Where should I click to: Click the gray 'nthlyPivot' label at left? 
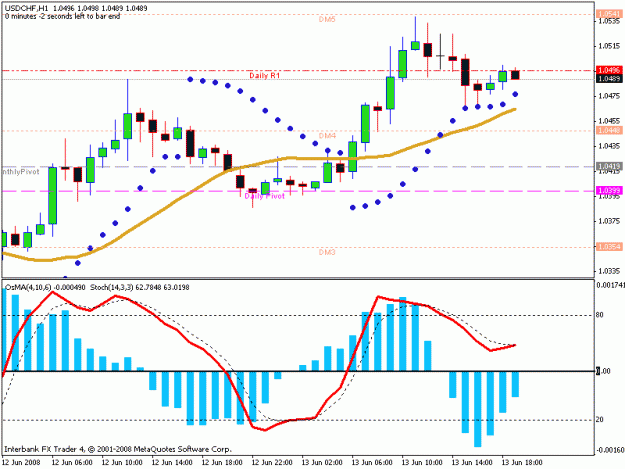pyautogui.click(x=21, y=172)
